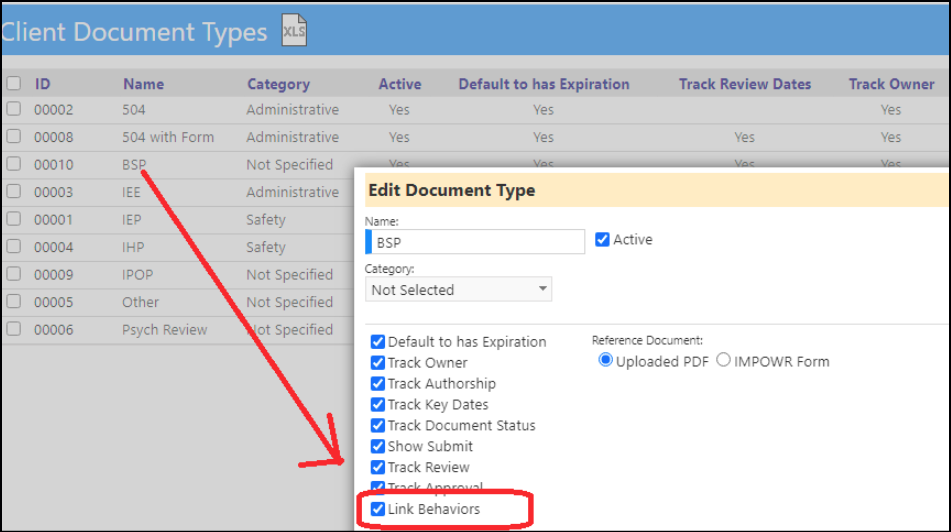The height and width of the screenshot is (532, 951).
Task: Select the IMPOWR Form radio option
Action: (723, 360)
